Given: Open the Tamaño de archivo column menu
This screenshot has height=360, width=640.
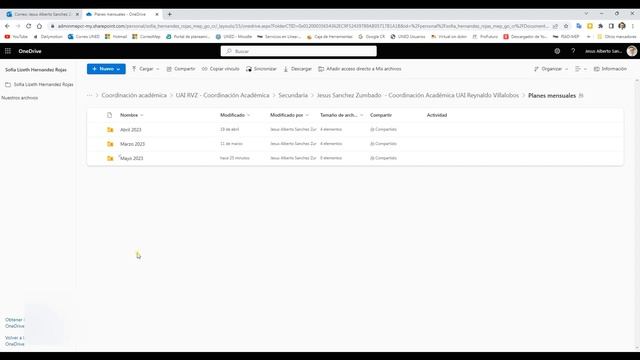Looking at the screenshot, I should 341,115.
